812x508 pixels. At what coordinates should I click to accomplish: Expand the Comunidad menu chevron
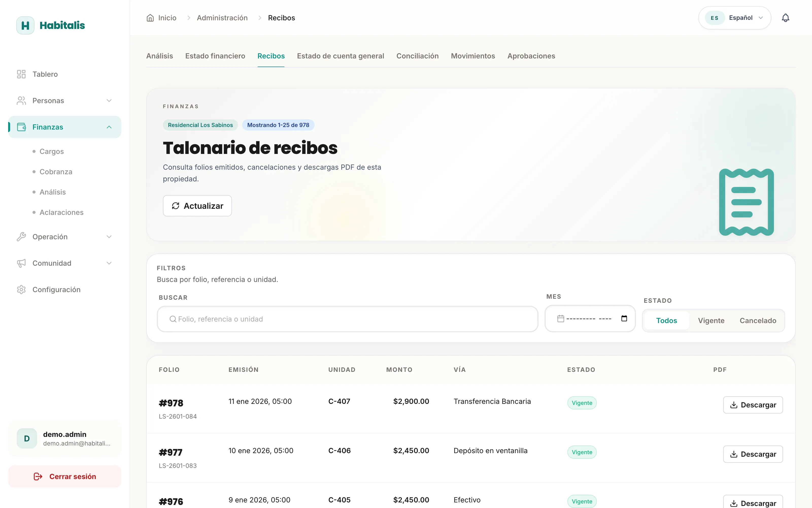(x=109, y=263)
